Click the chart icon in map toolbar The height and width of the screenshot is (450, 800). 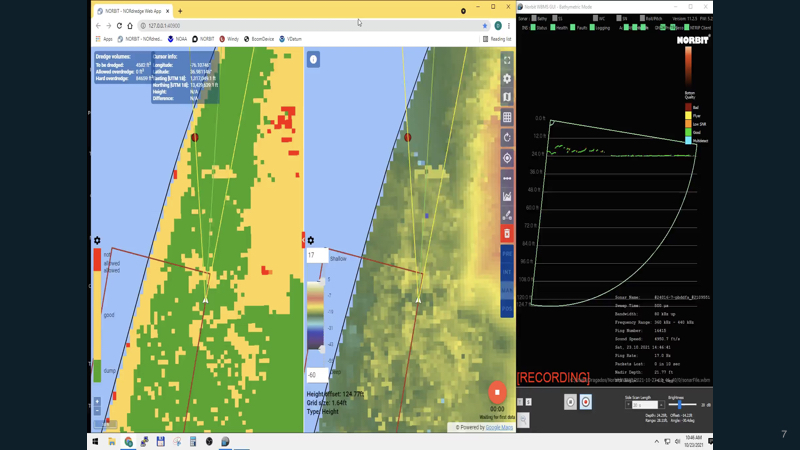point(507,197)
